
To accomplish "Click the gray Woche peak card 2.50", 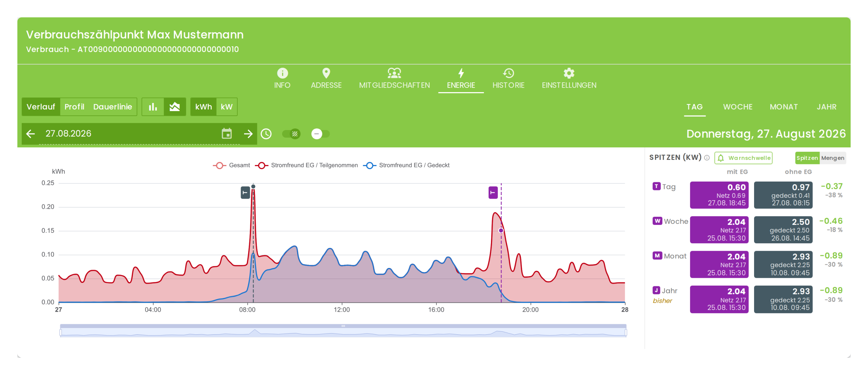I will pos(783,230).
